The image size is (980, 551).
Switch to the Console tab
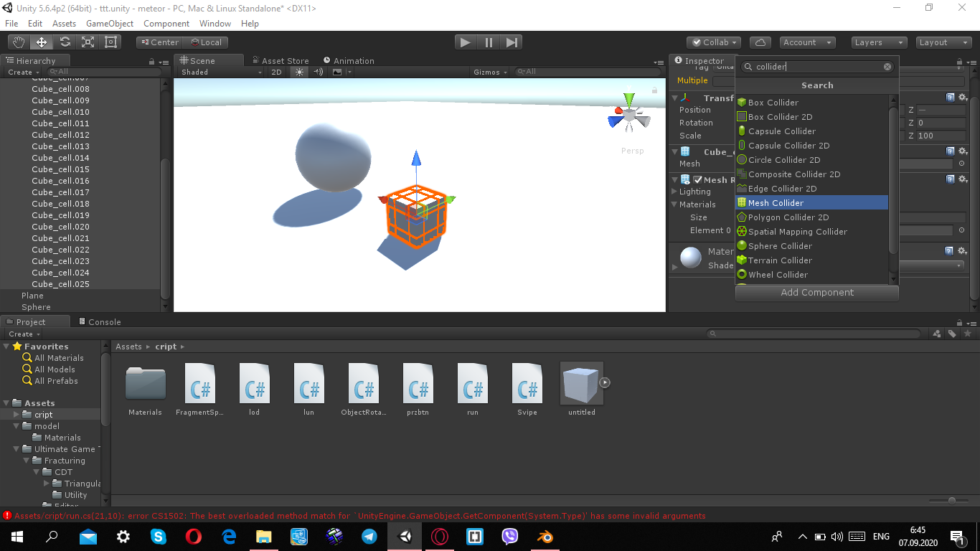[x=100, y=322]
